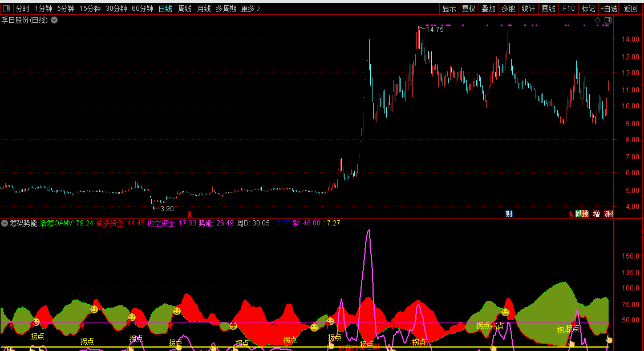The width and height of the screenshot is (644, 351).
Task: Click the 14.75 high price marker
Action: 435,30
